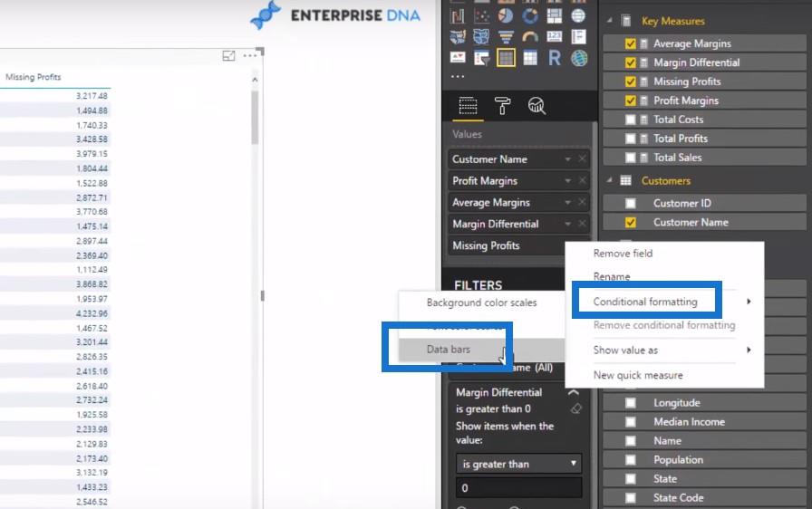Open the Profit Margins field dropdown arrow
812x509 pixels.
pos(568,181)
